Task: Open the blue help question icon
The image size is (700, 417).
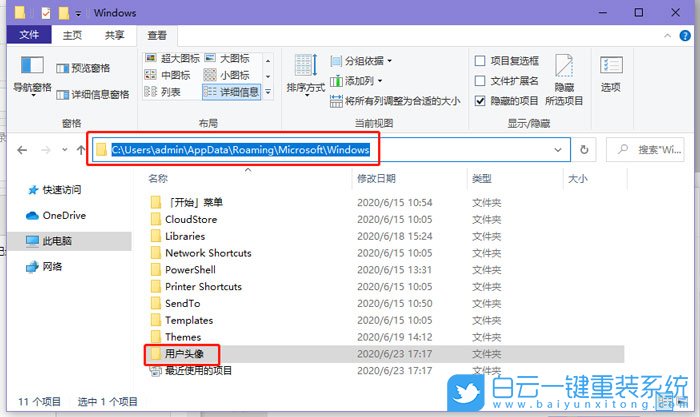Action: click(685, 36)
